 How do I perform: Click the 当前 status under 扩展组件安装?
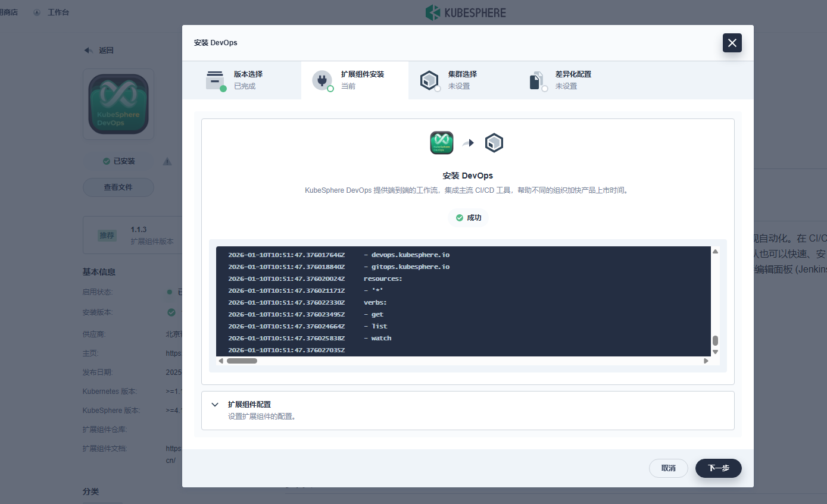348,86
